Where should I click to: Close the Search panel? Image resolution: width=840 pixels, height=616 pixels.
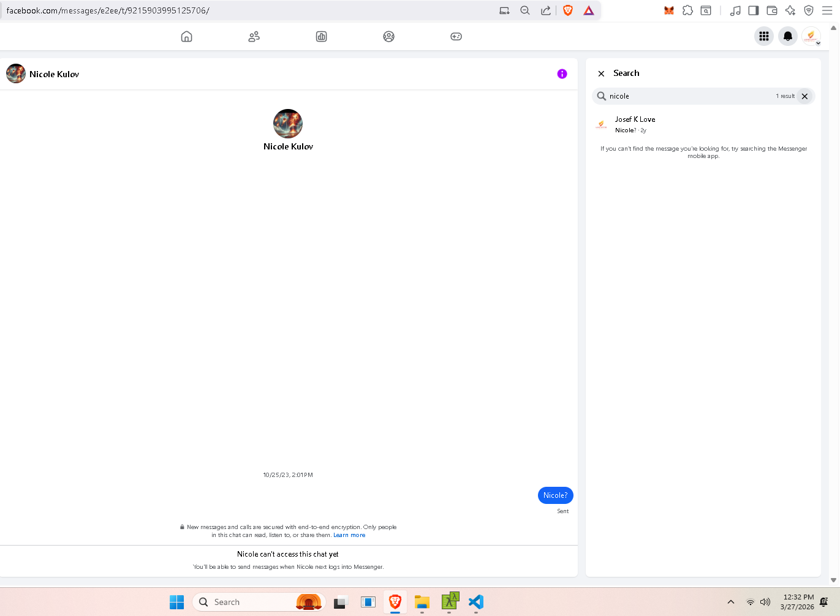601,73
